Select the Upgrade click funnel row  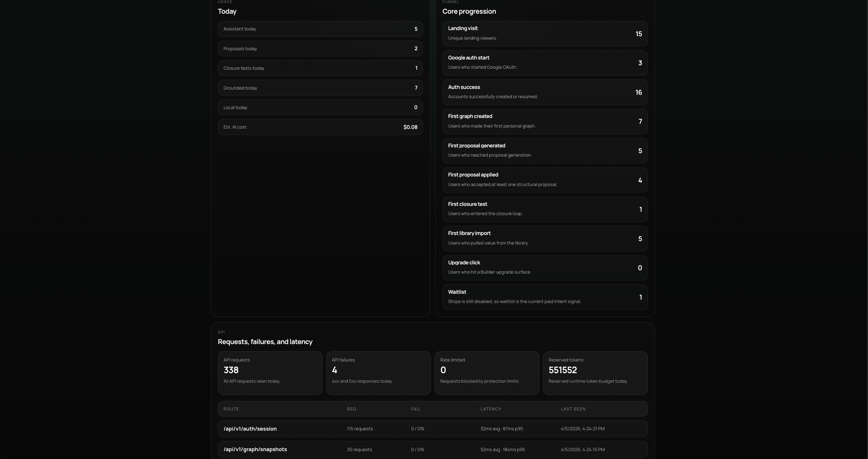(544, 267)
